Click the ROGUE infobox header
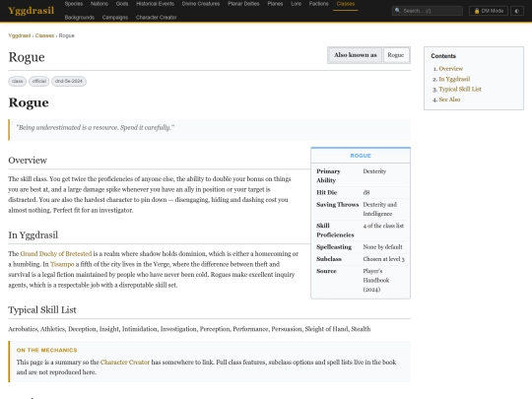 tap(361, 156)
